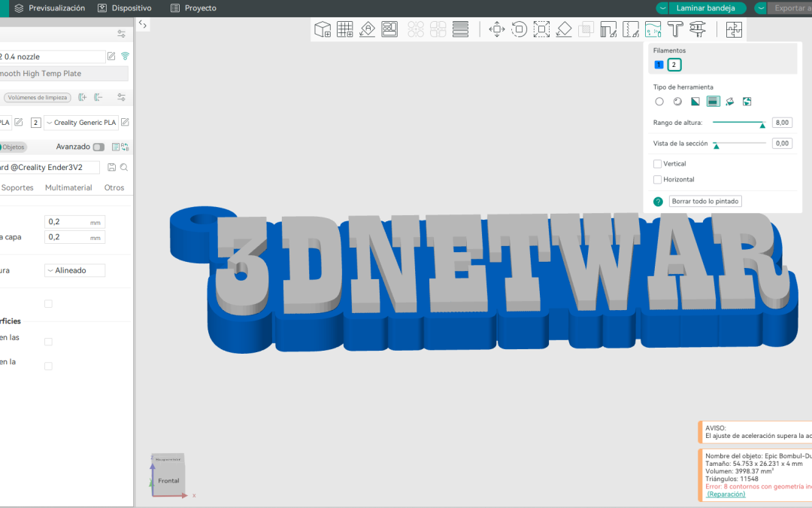Select the Rotate tool

519,29
